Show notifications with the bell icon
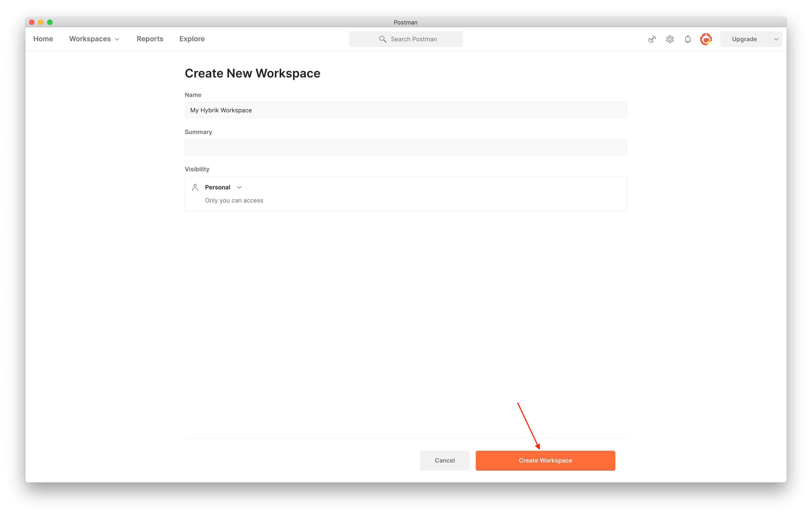 tap(688, 39)
